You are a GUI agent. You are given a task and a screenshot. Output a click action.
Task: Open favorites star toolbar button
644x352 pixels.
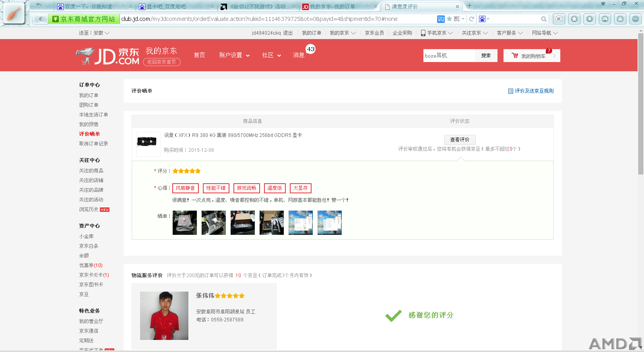[574, 19]
